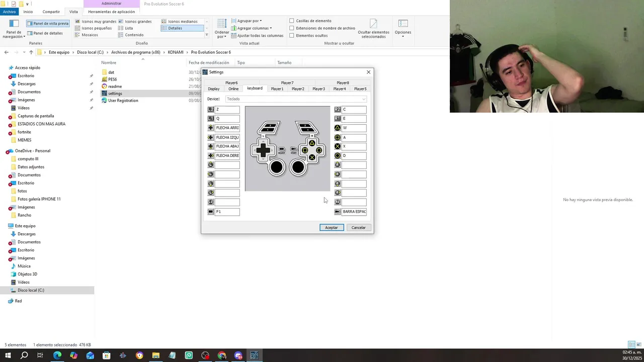This screenshot has height=362, width=644.
Task: Select ESTADIOS CON MAS AURA folder
Action: tap(41, 124)
